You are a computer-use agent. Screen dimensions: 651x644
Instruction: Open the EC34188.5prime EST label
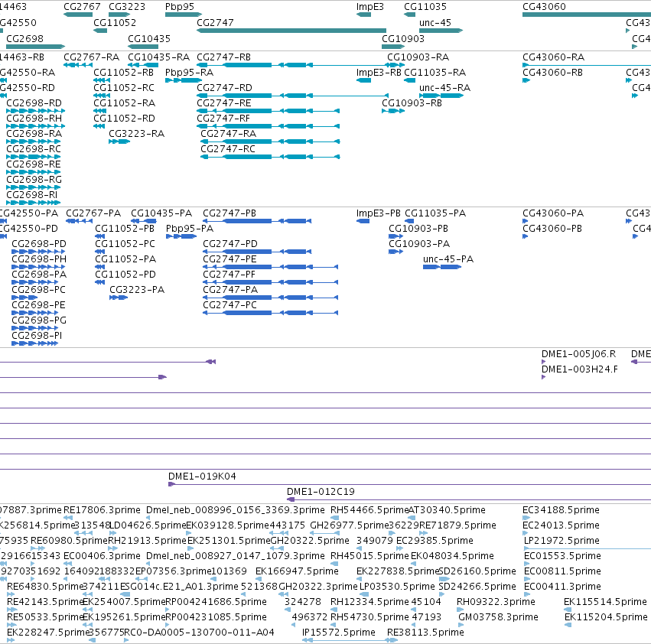tap(561, 510)
